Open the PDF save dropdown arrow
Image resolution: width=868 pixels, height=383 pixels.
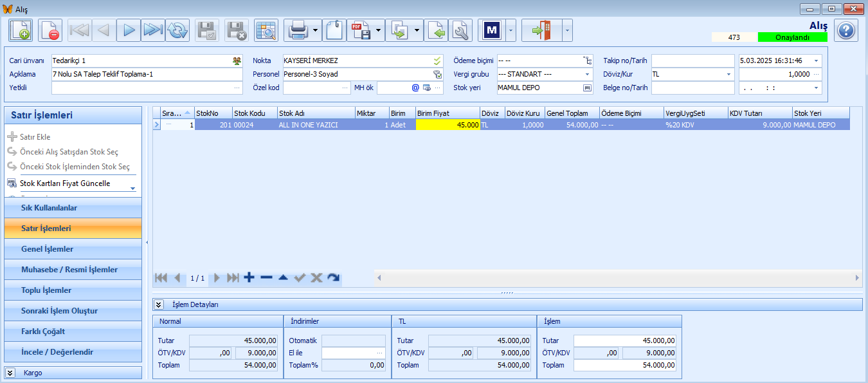pyautogui.click(x=379, y=30)
